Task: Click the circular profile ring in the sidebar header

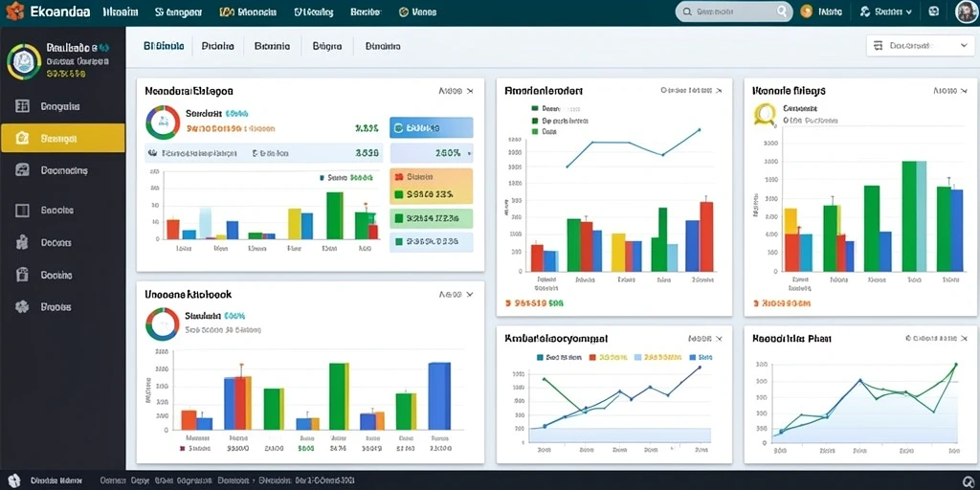Action: [24, 62]
